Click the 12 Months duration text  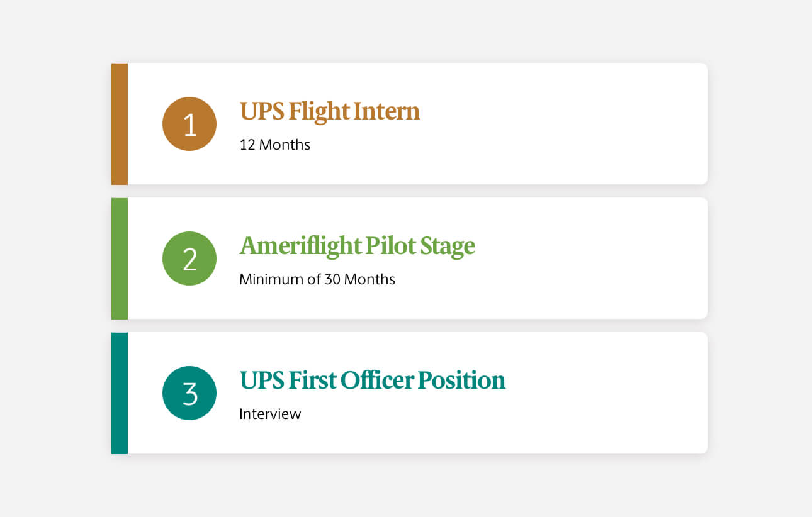(x=275, y=145)
